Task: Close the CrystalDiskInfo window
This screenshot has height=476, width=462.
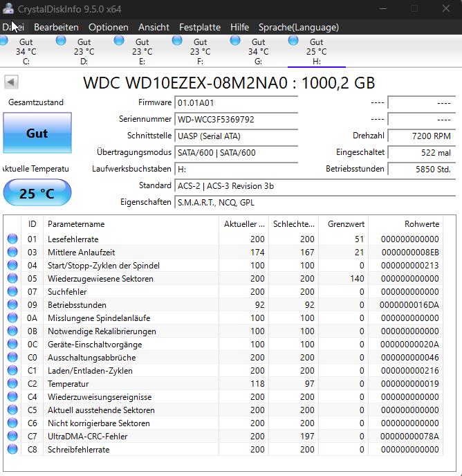Action: pos(446,8)
